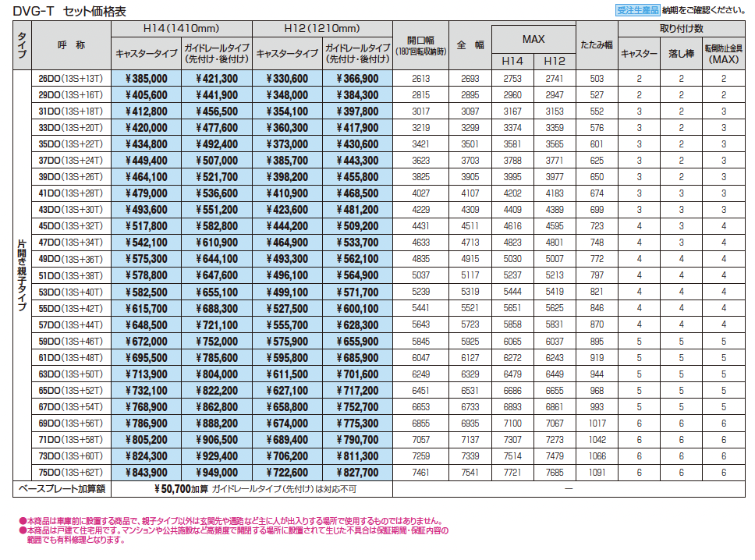The height and width of the screenshot is (560, 755).
Task: Select row label 67DO(13S+54T)
Action: tap(71, 407)
